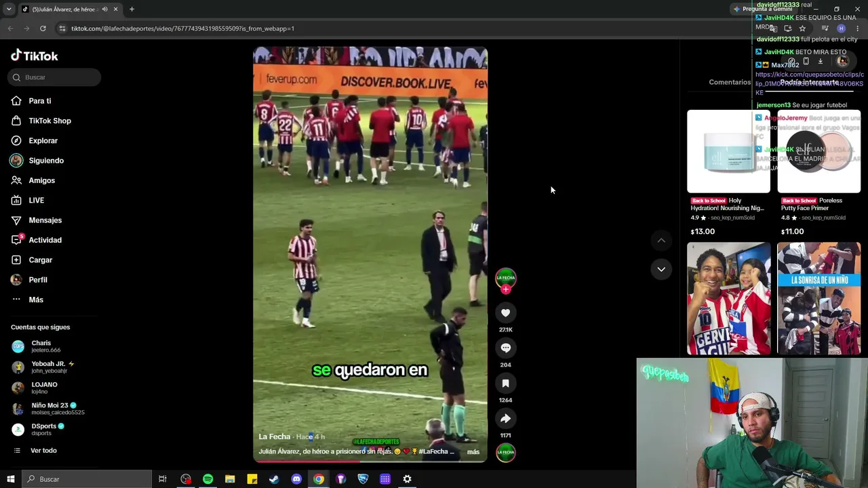Open the Holy Hydration product card
Screen dimensions: 868x488
(728, 174)
